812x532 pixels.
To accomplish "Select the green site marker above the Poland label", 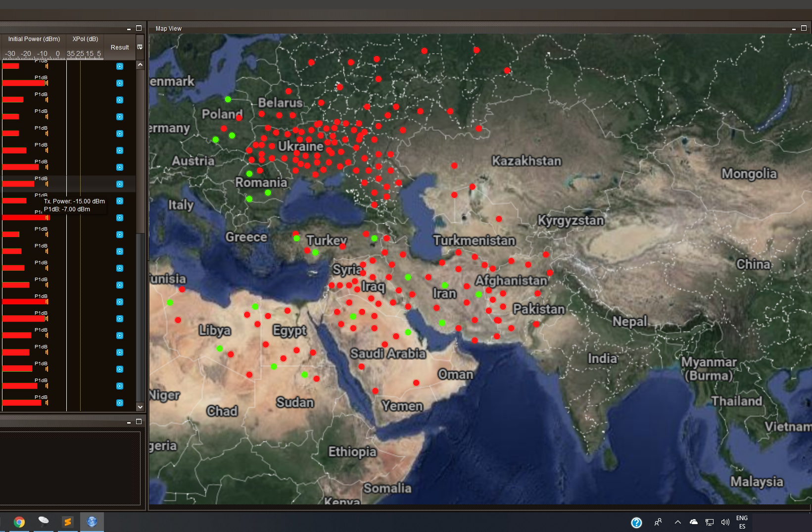I will (228, 99).
